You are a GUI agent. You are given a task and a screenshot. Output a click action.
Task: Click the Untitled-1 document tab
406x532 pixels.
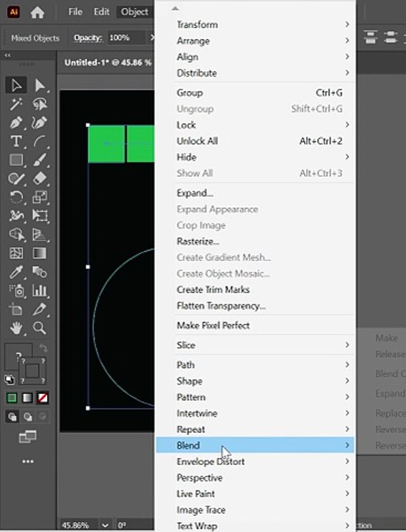point(108,62)
